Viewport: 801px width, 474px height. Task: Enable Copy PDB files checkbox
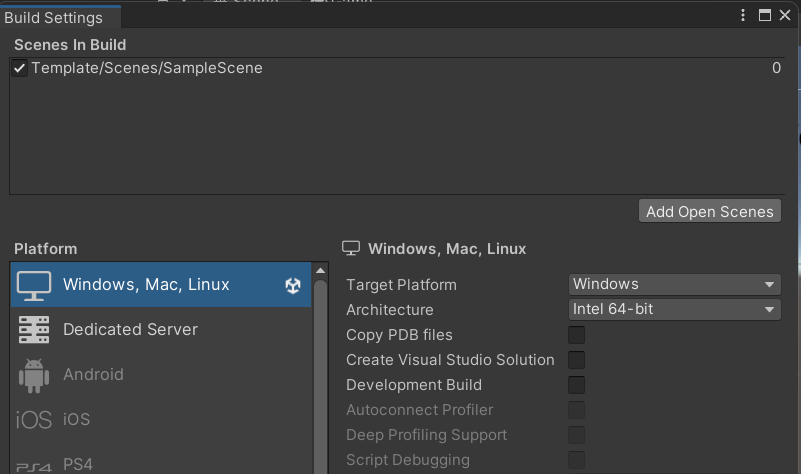coord(576,335)
